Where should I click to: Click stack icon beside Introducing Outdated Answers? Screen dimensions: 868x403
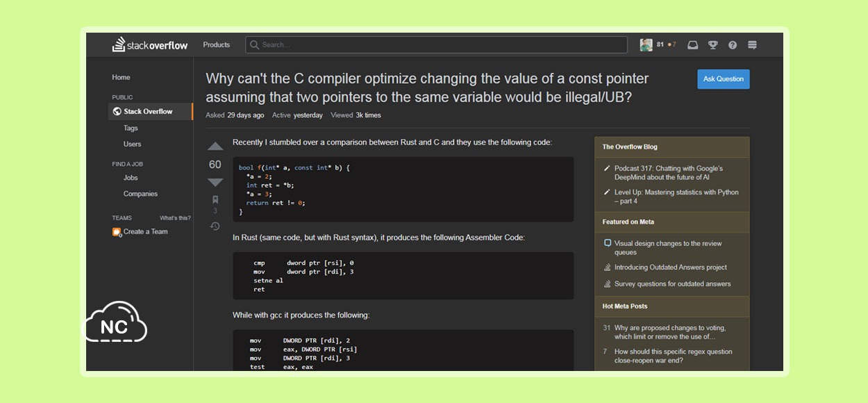tap(608, 267)
